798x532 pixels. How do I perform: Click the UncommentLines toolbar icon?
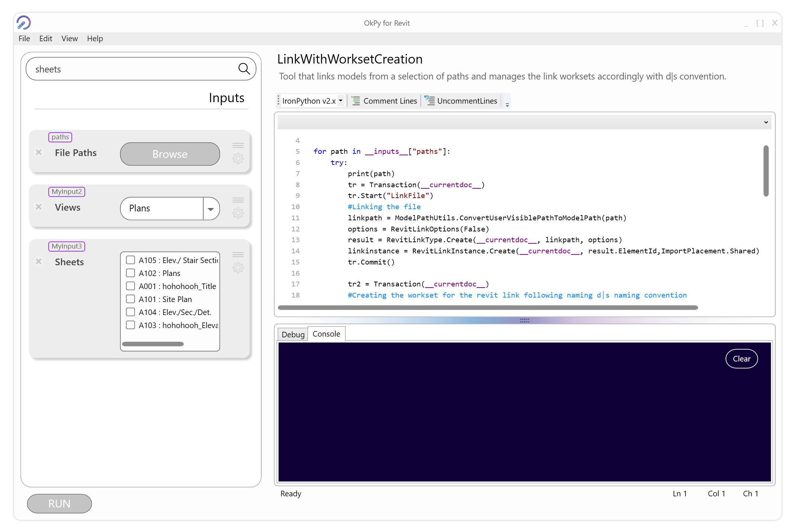point(430,100)
